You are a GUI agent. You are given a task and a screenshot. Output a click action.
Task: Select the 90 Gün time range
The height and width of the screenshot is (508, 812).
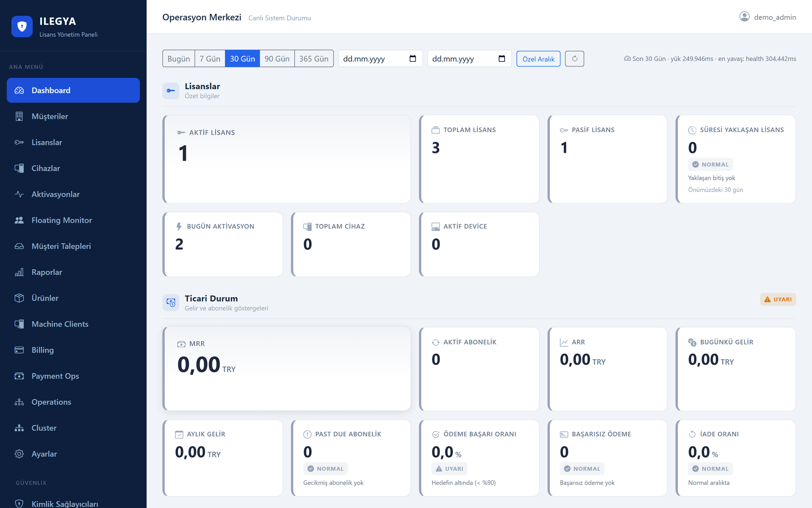click(277, 59)
